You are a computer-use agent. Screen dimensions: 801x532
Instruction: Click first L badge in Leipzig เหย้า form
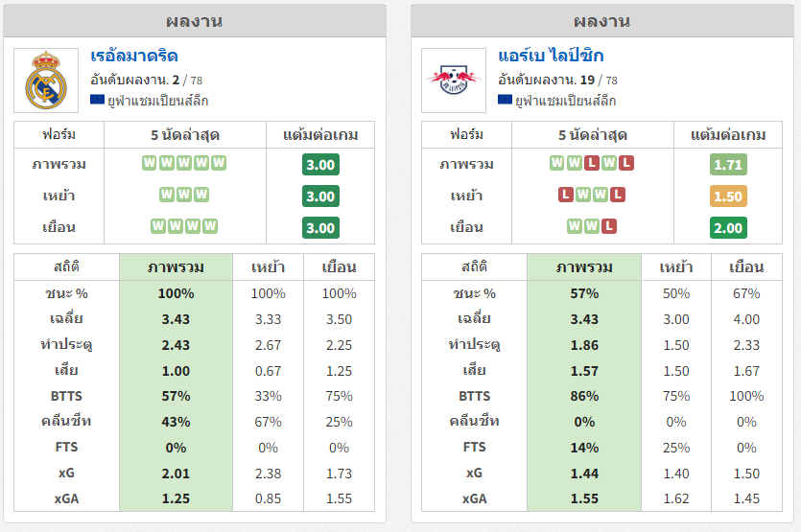566,195
